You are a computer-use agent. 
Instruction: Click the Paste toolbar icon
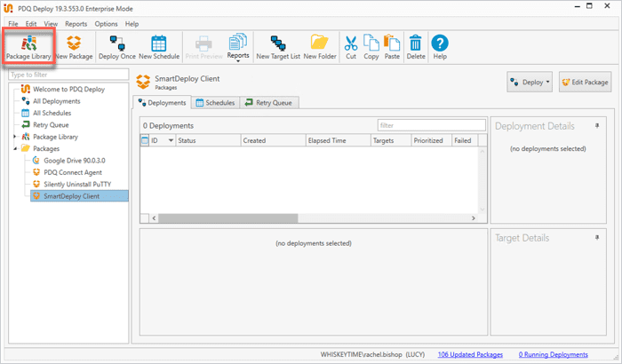392,47
